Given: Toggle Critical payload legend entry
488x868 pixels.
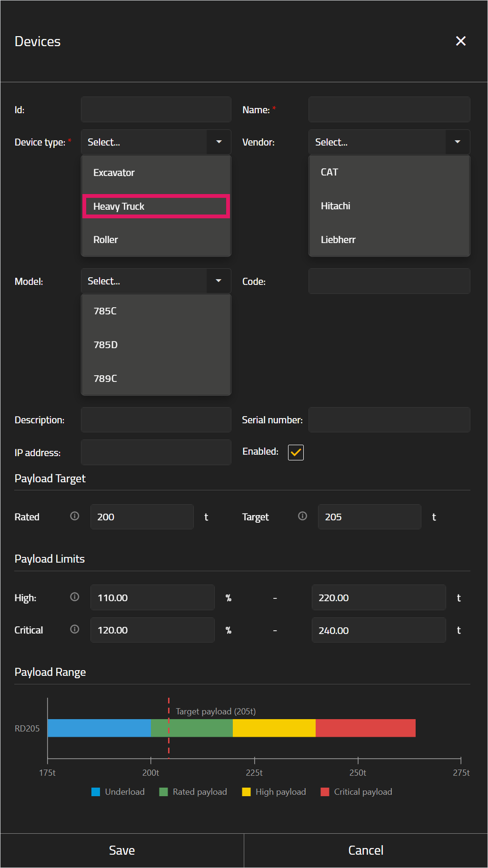Looking at the screenshot, I should (357, 792).
